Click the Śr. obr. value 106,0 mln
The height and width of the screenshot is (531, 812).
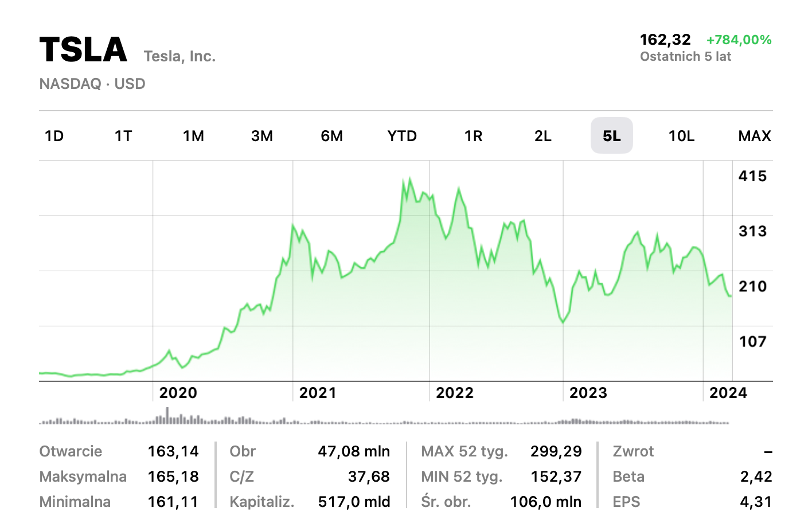tap(546, 502)
